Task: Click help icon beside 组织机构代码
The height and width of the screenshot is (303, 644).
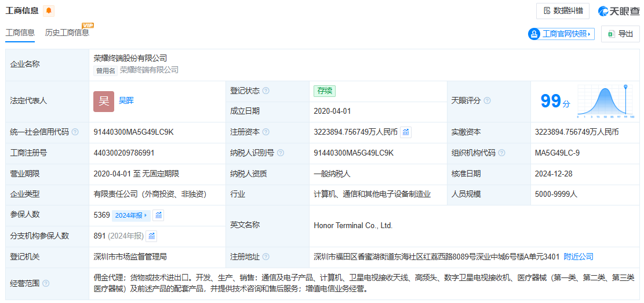Action: click(x=502, y=153)
